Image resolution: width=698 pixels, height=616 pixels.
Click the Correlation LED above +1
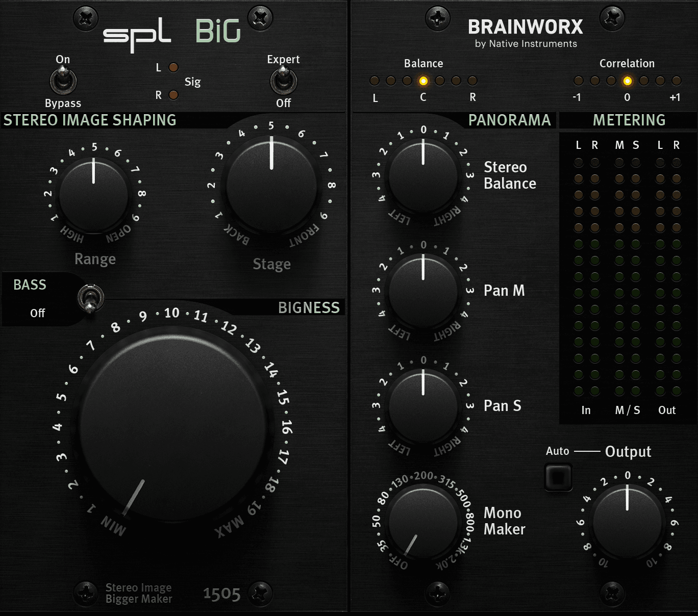tap(677, 81)
